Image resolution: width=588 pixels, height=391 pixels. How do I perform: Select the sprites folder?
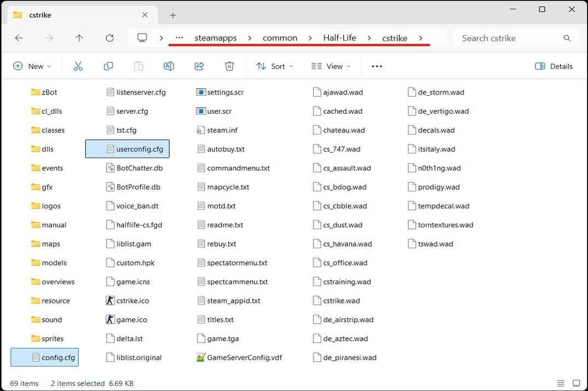(x=48, y=339)
